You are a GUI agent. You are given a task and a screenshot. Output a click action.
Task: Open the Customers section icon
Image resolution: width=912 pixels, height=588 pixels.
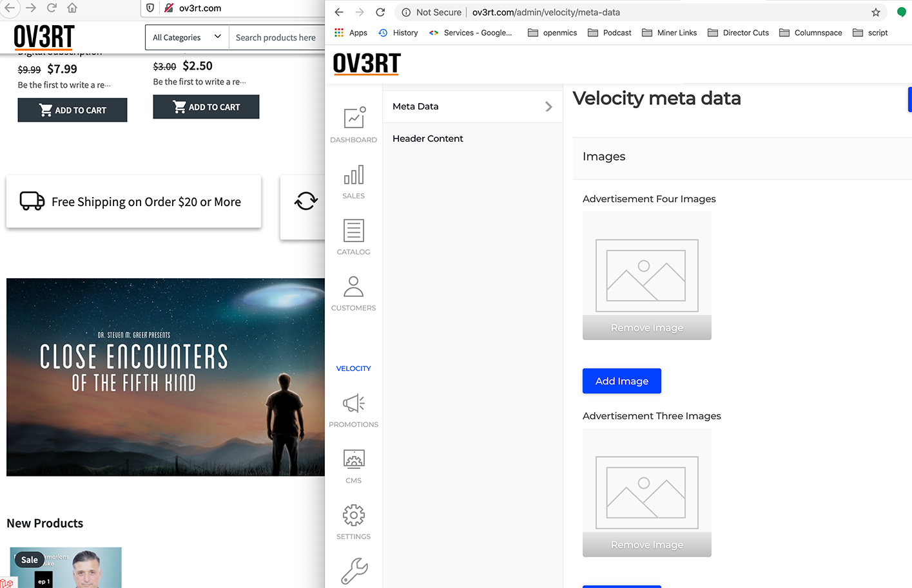[353, 287]
